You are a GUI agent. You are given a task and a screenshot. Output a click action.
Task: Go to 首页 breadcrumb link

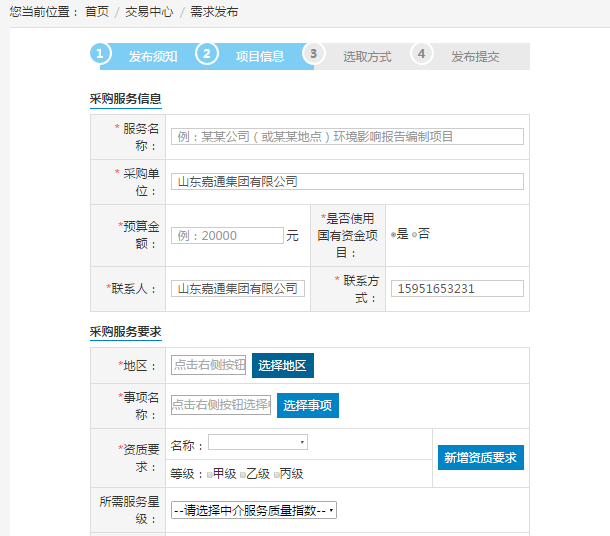tap(97, 13)
